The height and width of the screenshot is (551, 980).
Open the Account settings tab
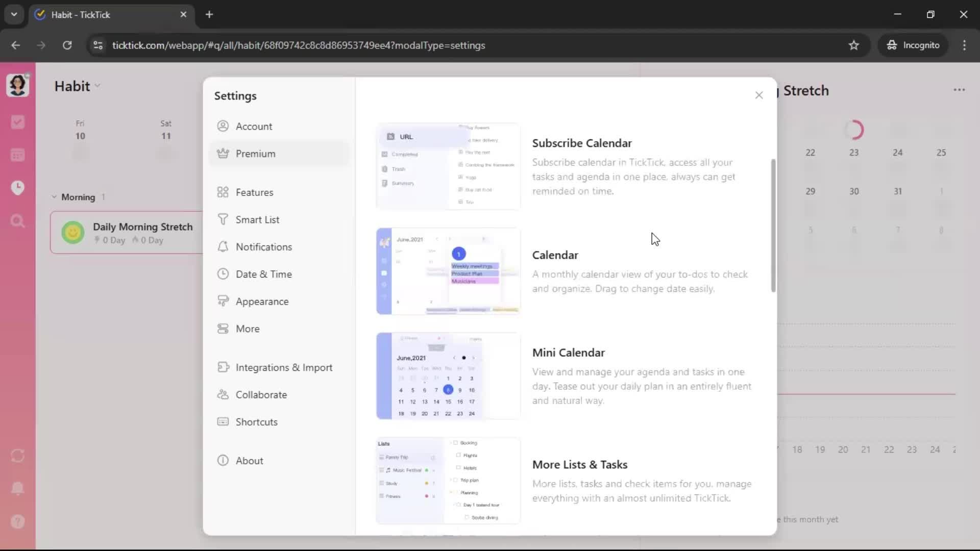click(x=254, y=127)
